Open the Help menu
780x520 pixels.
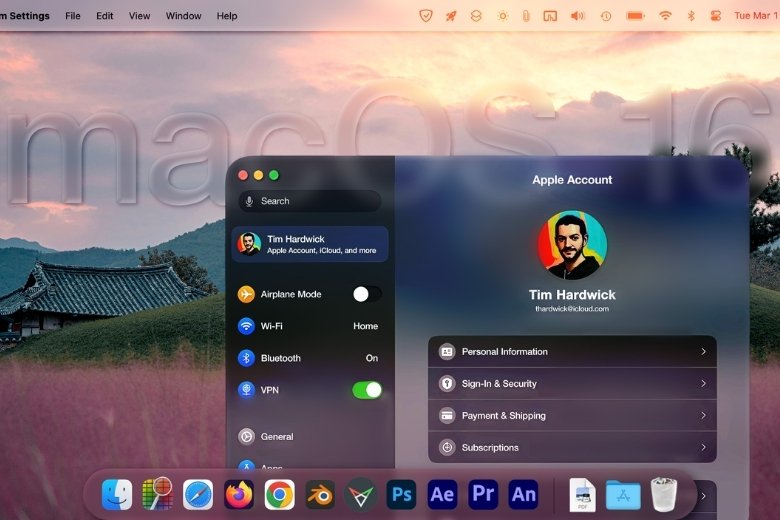[227, 16]
